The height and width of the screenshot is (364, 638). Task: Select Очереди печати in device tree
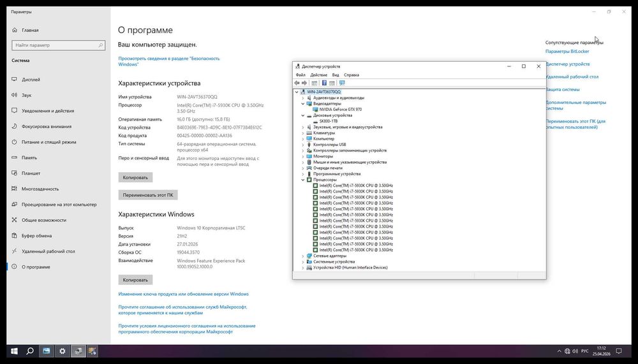[328, 168]
